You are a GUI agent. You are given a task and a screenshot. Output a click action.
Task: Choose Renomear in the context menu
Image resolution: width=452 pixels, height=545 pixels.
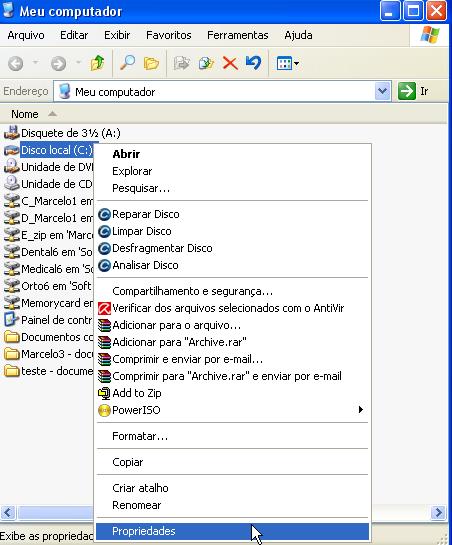232,505
